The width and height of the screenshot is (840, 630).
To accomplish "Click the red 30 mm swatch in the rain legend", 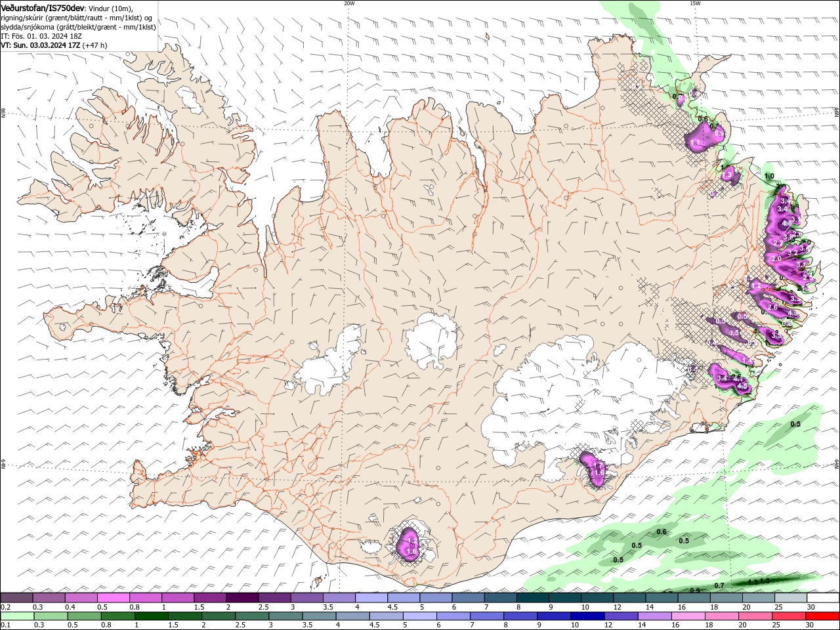I will click(x=822, y=616).
